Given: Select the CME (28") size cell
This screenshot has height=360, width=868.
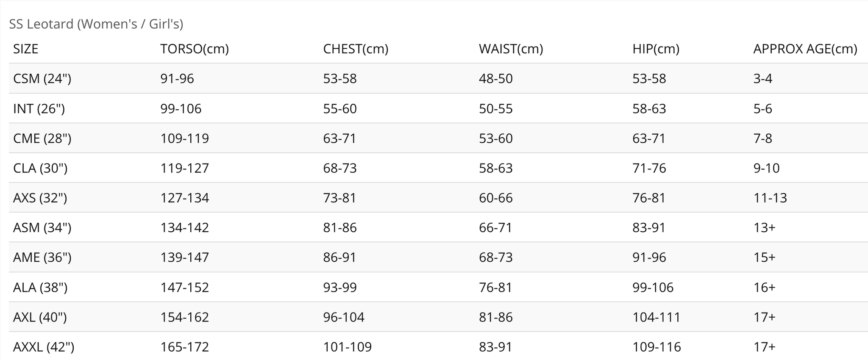Looking at the screenshot, I should 42,138.
